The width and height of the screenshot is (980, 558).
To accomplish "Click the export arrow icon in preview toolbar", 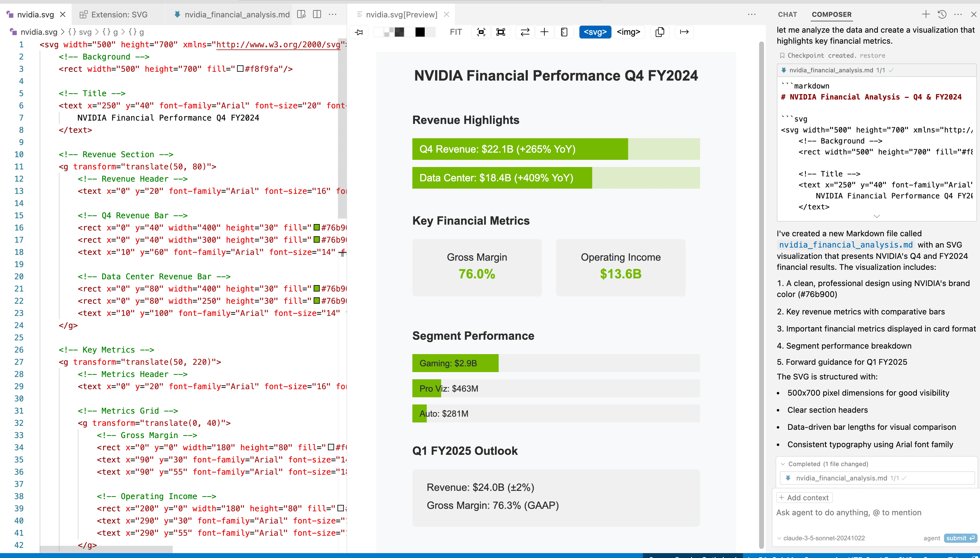I will (x=684, y=32).
